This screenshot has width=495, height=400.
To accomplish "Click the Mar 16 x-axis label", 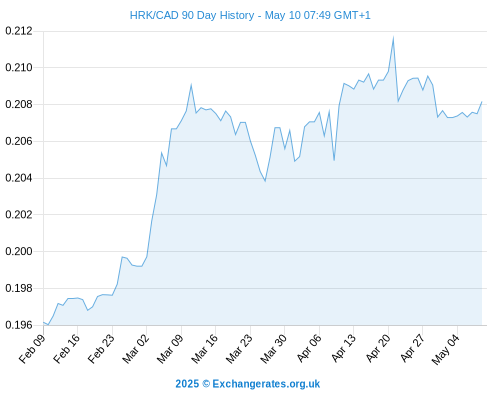I will click(x=204, y=349).
